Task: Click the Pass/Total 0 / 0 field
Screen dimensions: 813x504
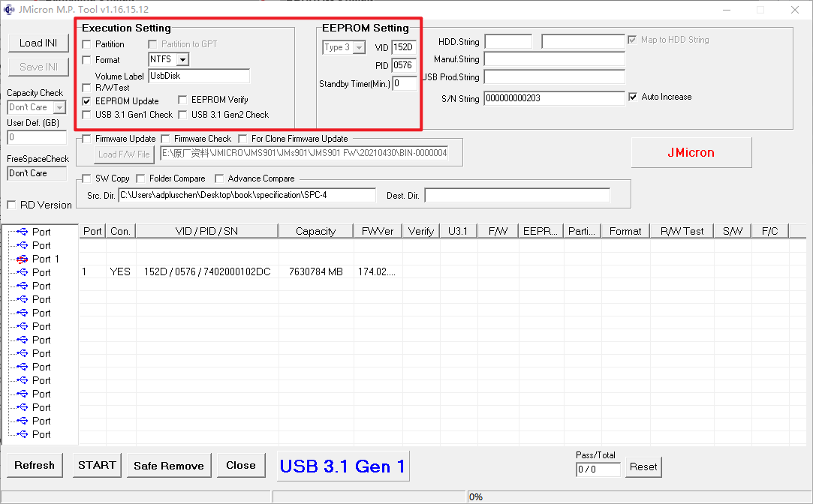Action: pyautogui.click(x=598, y=469)
